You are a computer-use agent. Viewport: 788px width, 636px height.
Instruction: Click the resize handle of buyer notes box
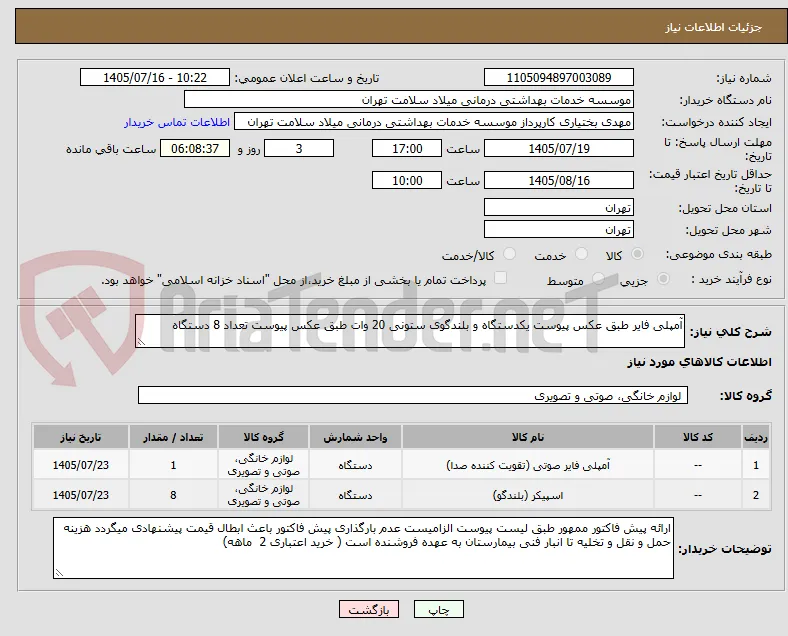click(x=59, y=573)
